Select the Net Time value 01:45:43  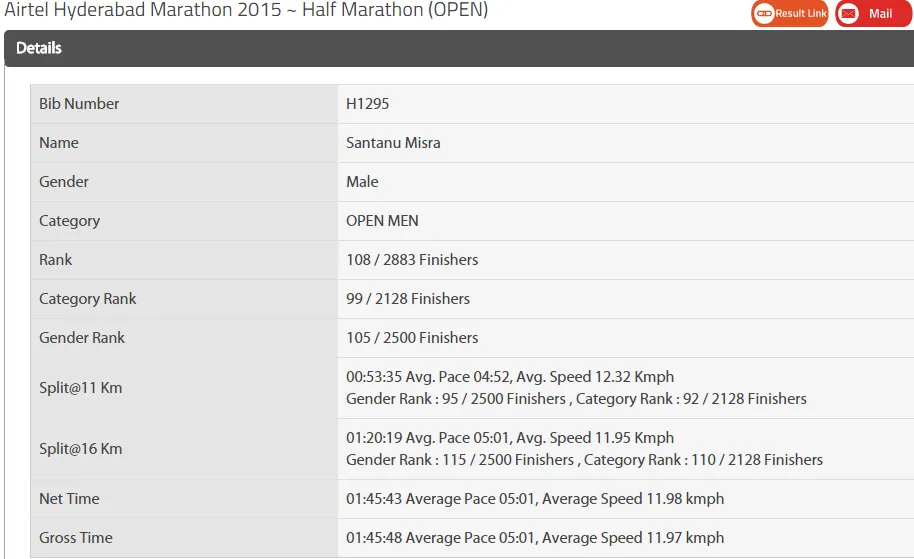[374, 499]
